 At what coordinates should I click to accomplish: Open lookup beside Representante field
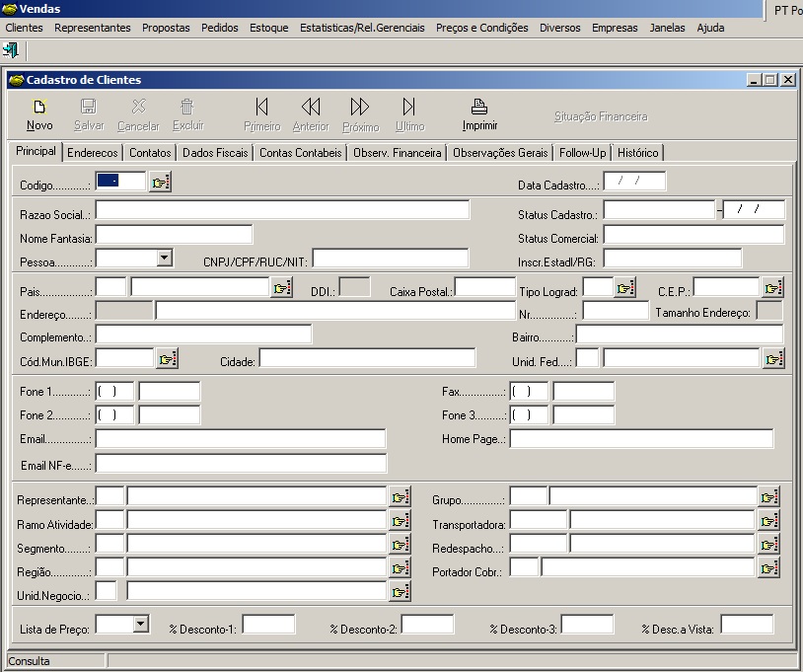tap(400, 496)
